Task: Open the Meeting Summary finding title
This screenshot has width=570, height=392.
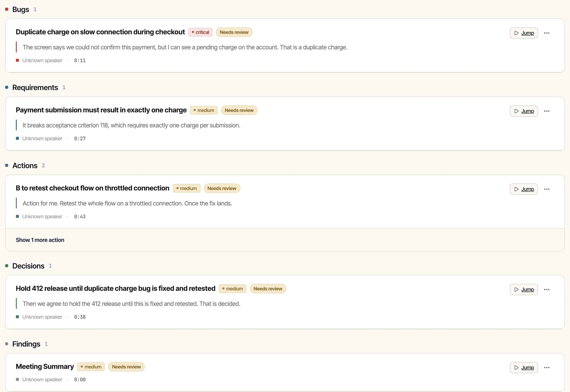Action: click(x=45, y=366)
